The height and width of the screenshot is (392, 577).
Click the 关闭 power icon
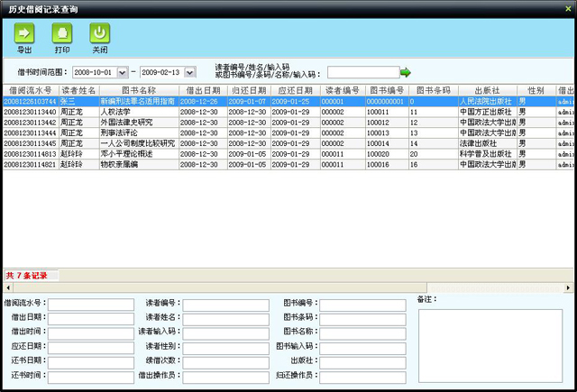[x=99, y=33]
